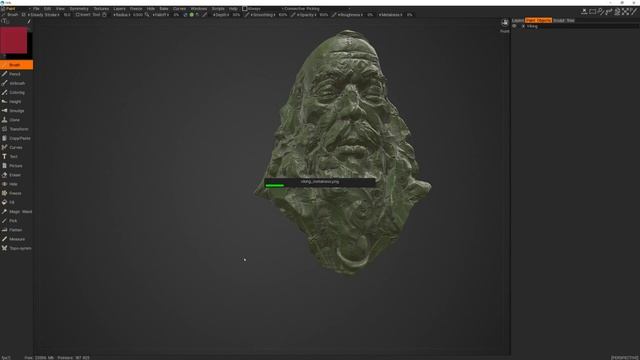
Task: Switch to the Layers panel tab
Action: [518, 20]
